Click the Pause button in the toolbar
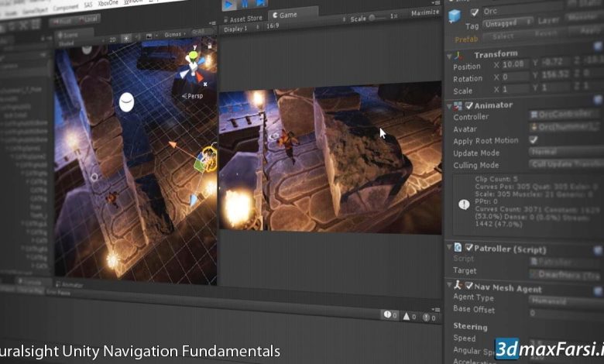 pos(245,4)
